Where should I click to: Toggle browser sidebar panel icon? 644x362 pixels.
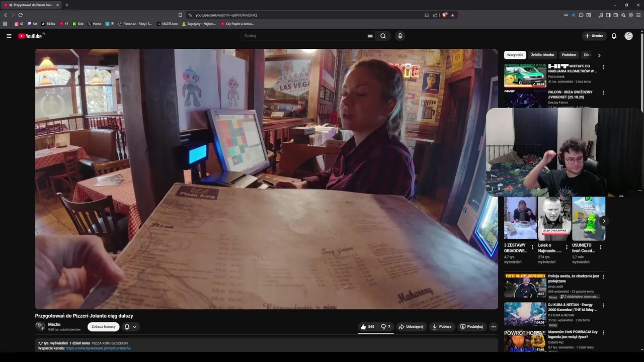click(x=608, y=15)
